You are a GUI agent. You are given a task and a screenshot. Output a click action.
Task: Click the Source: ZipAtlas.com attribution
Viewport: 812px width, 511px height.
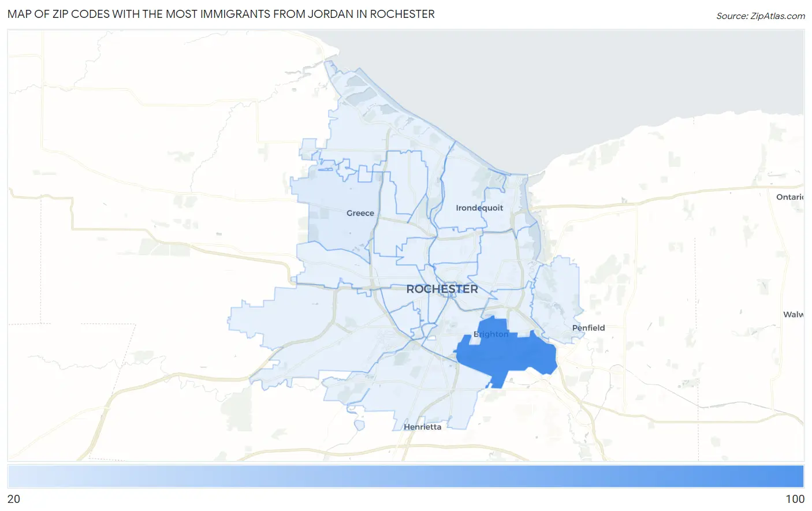pyautogui.click(x=761, y=16)
